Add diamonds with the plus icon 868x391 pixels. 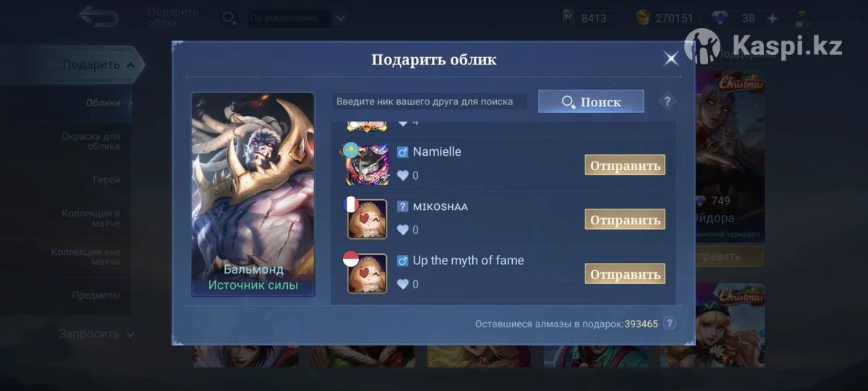pyautogui.click(x=773, y=18)
